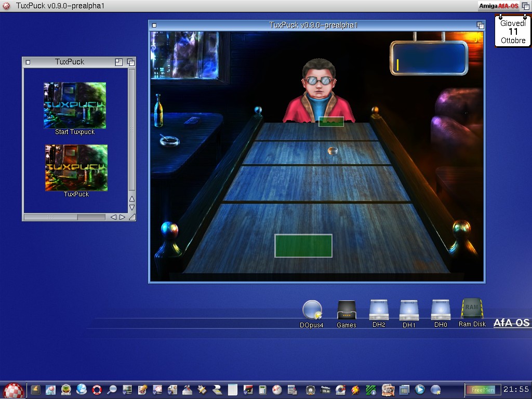Click the FreeMem memory indicator
The image size is (532, 399).
click(483, 390)
